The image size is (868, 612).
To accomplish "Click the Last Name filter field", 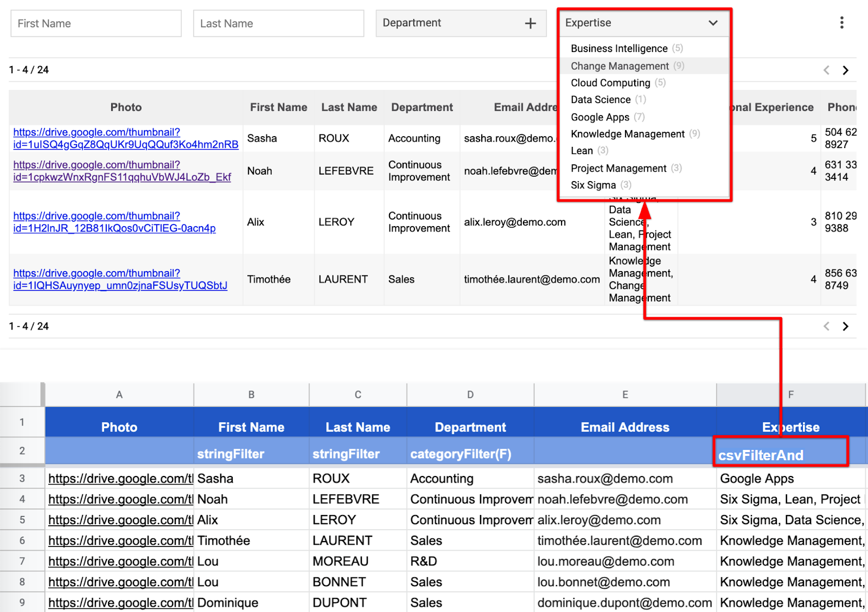I will click(278, 23).
